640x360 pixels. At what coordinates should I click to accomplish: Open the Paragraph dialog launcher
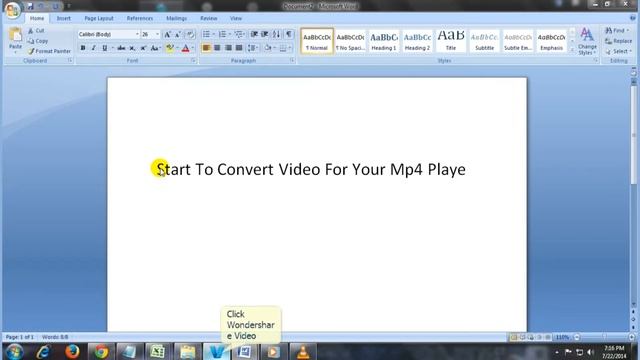click(x=292, y=60)
